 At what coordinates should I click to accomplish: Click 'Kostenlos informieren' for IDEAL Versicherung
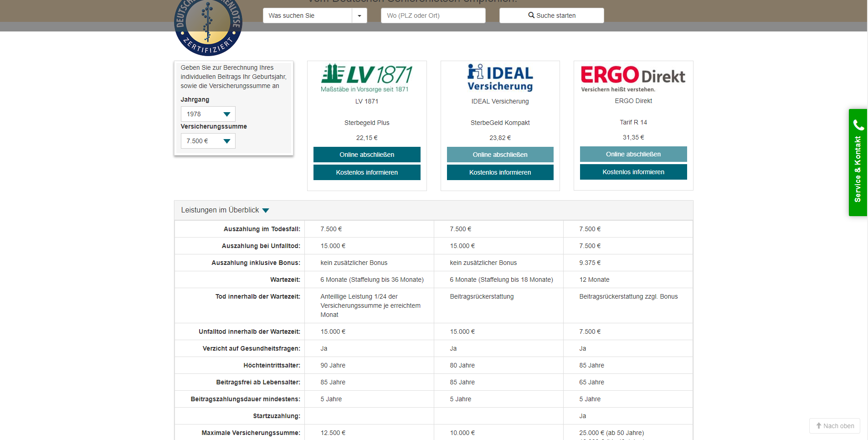500,172
